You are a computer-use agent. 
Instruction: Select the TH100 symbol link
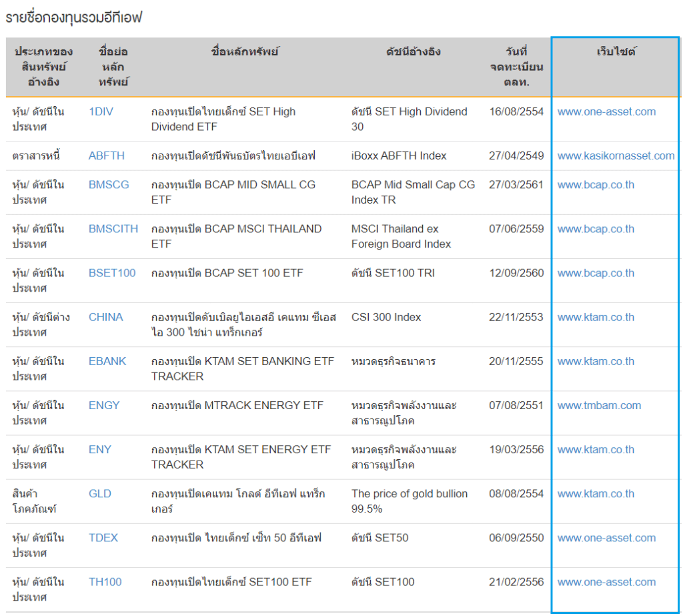tap(105, 582)
